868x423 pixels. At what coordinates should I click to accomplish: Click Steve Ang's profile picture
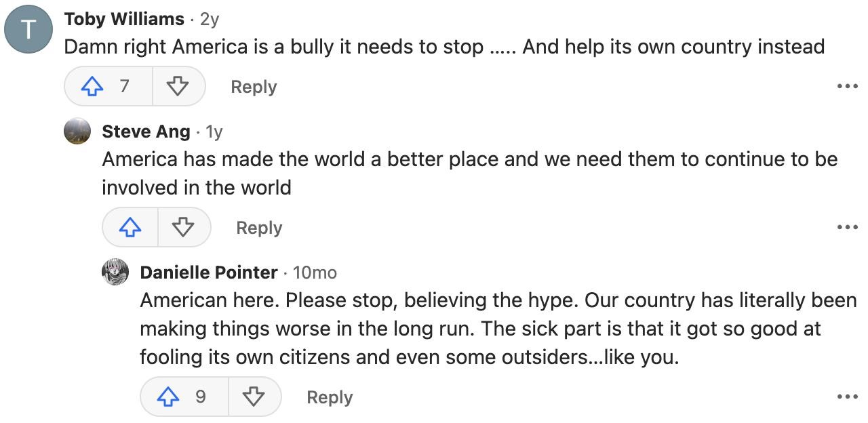[77, 131]
